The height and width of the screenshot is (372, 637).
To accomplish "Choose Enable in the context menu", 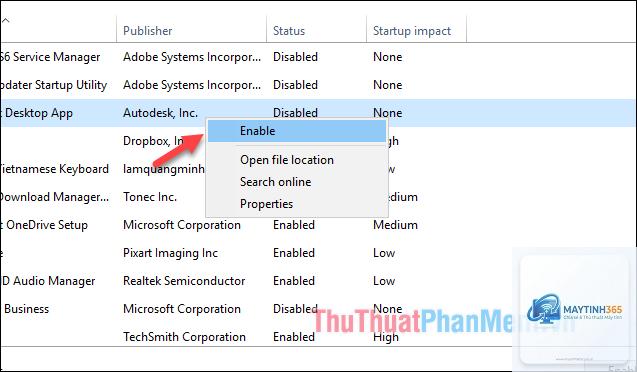I will point(297,131).
